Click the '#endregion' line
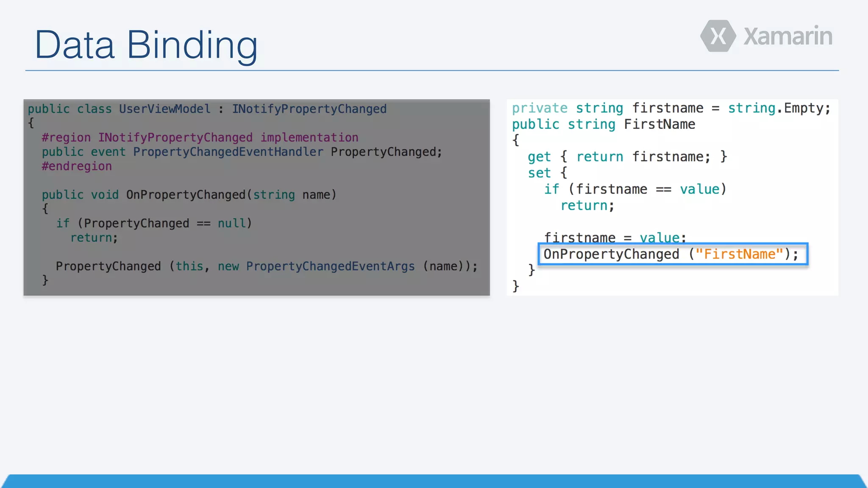Viewport: 868px width, 488px height. [77, 166]
